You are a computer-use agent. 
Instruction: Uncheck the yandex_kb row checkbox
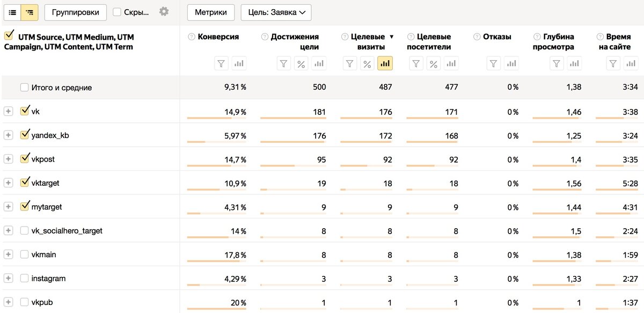[x=24, y=135]
